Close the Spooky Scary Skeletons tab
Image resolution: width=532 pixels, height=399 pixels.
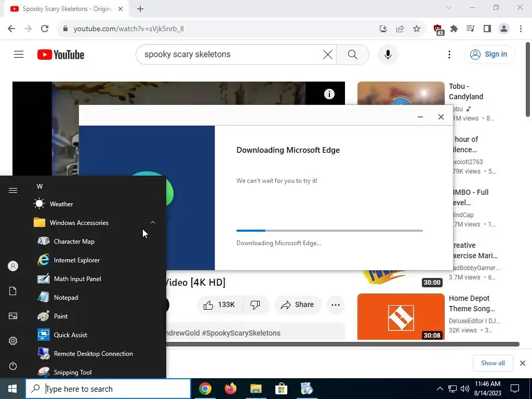[121, 9]
